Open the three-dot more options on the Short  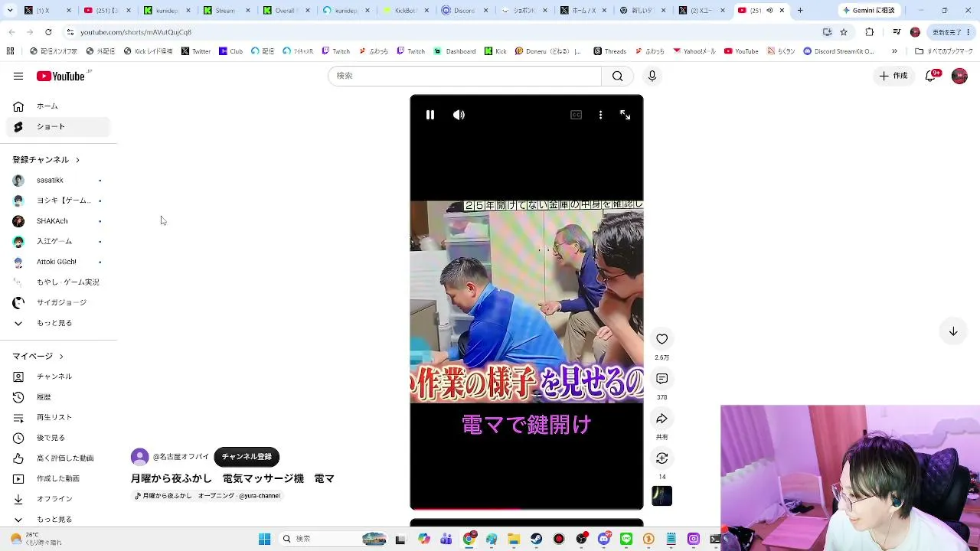(x=600, y=115)
